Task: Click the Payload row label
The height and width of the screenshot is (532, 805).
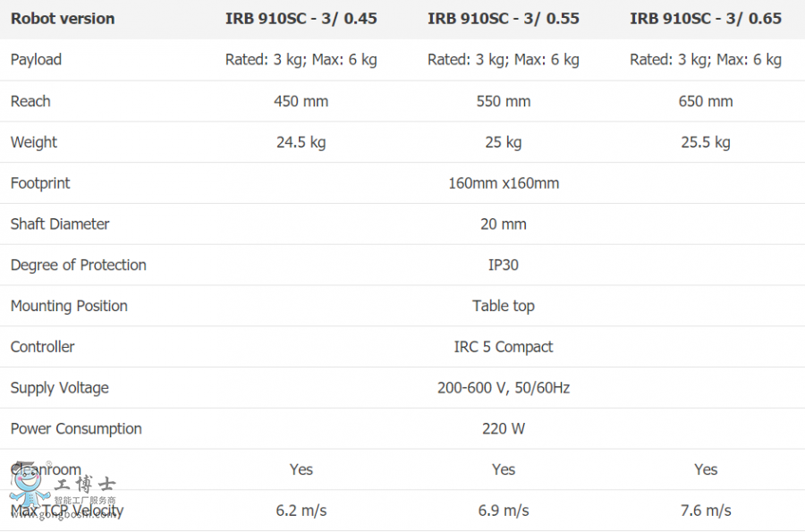Action: click(36, 60)
